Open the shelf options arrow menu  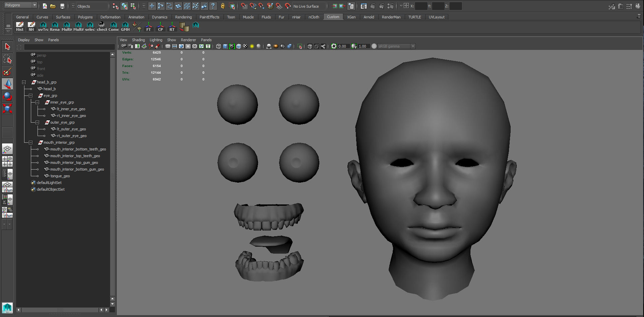pos(8,31)
